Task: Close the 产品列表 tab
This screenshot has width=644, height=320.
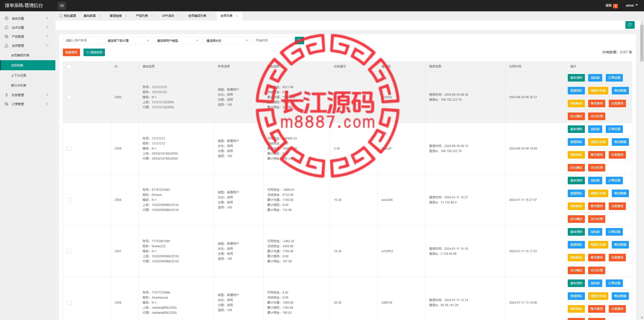Action: [152, 16]
